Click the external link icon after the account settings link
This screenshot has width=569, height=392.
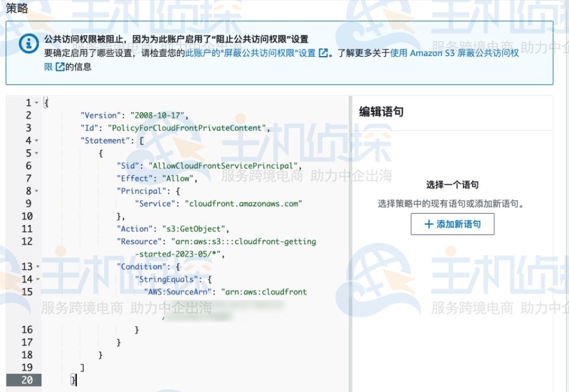click(x=323, y=53)
